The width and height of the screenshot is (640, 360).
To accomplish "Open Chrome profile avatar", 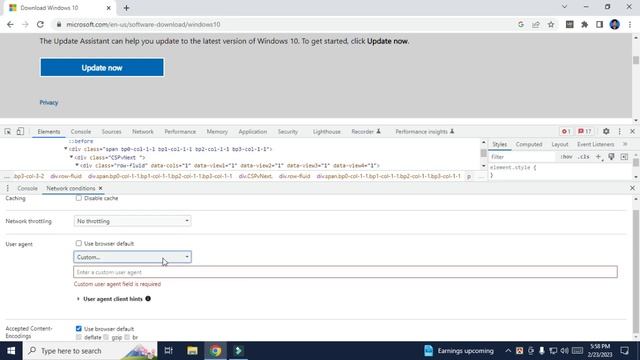I will (615, 24).
